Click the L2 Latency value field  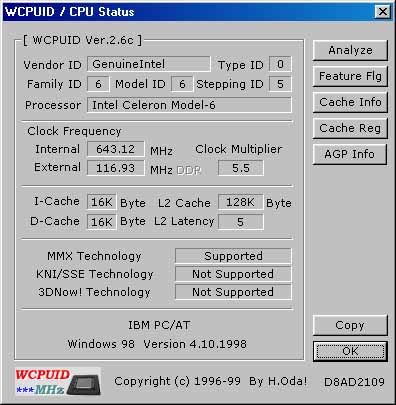pos(241,222)
